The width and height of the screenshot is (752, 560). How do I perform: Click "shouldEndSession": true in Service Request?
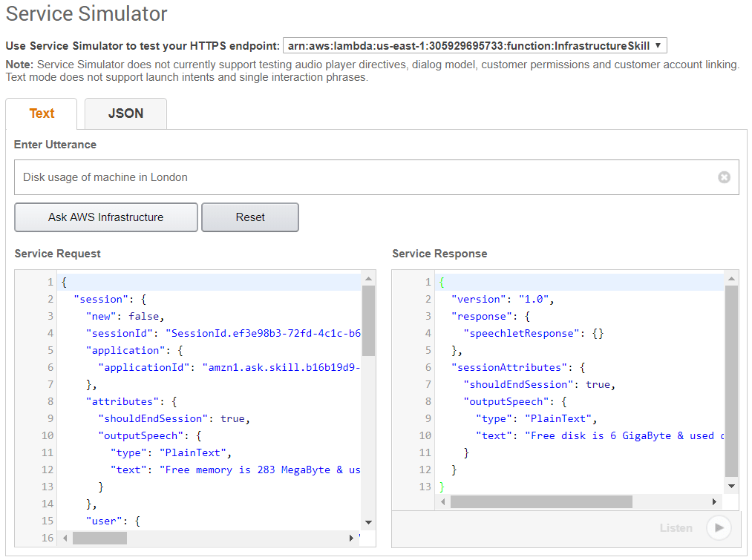pos(174,418)
